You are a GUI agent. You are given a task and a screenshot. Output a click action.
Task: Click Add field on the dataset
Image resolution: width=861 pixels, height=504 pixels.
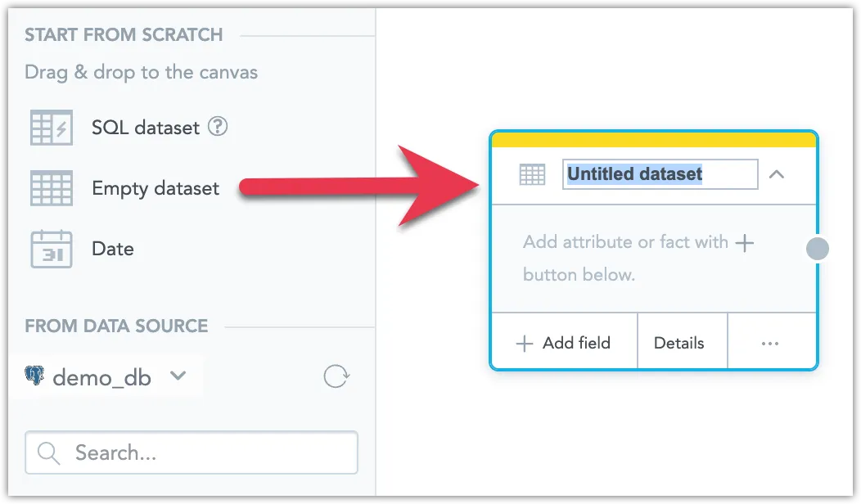tap(564, 344)
